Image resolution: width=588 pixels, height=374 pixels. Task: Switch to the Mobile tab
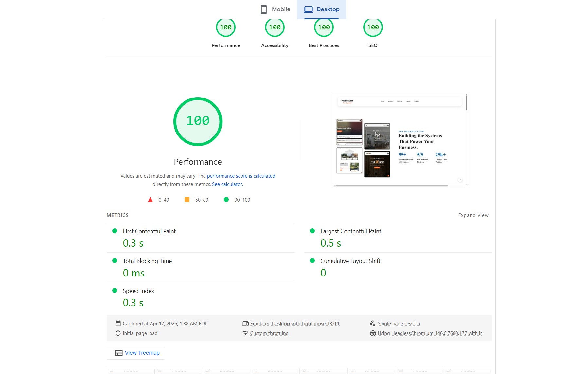pos(276,9)
